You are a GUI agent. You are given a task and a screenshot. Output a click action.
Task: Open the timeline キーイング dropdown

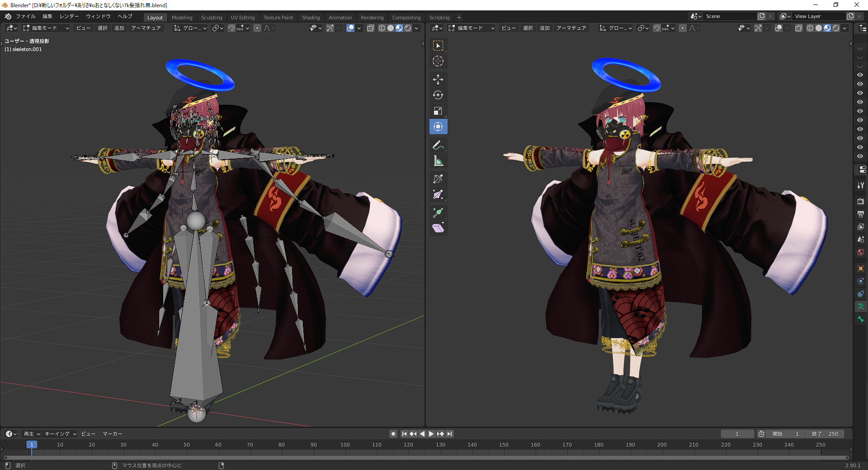click(x=61, y=434)
